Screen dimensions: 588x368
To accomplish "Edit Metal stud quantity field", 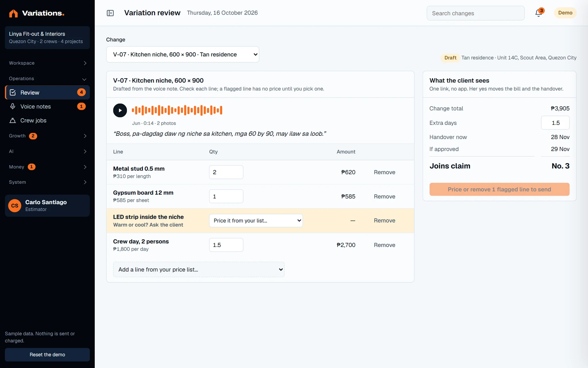I will (226, 172).
